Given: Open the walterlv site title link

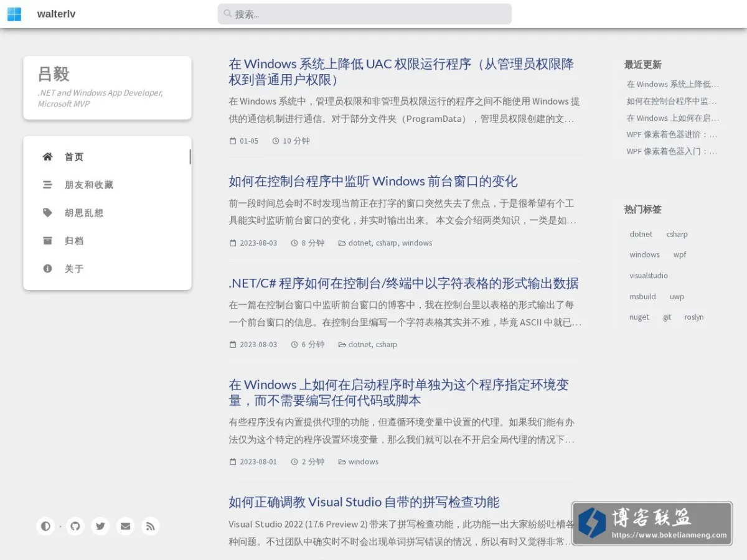Looking at the screenshot, I should click(56, 14).
